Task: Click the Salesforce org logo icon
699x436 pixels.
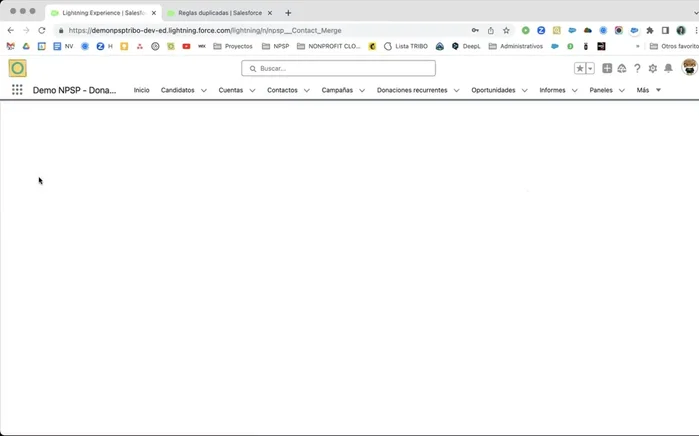Action: pos(17,68)
